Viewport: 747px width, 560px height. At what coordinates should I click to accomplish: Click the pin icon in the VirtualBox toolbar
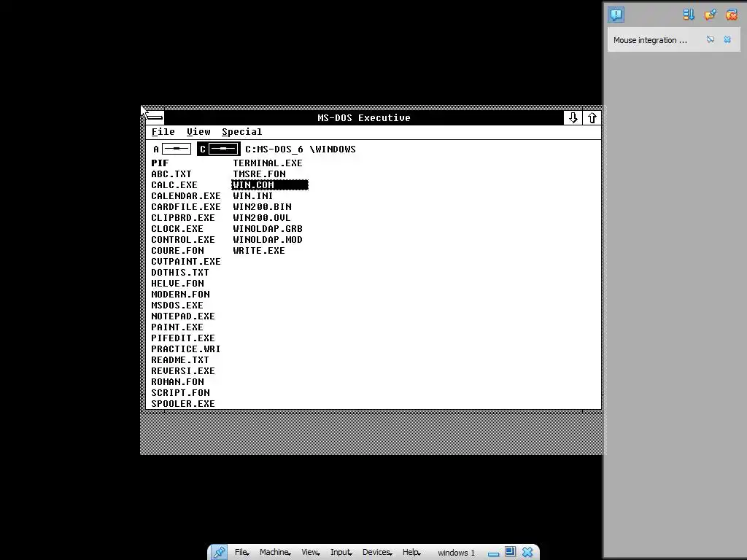[x=219, y=553]
